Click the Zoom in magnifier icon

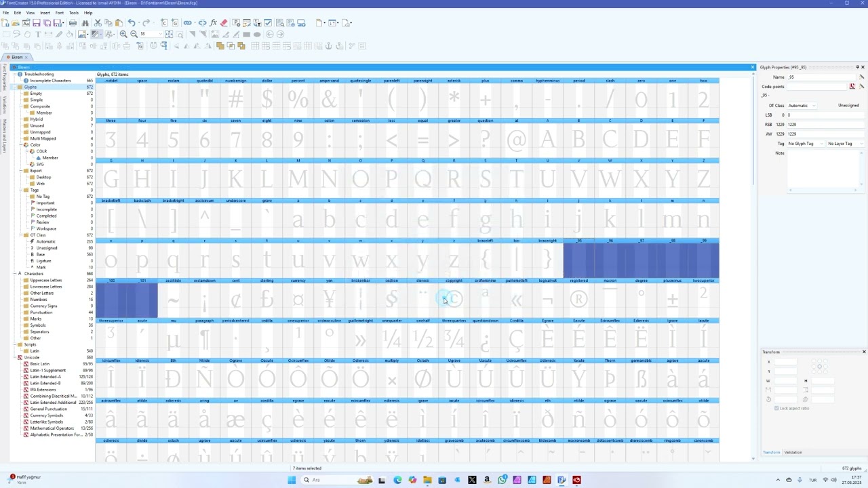pyautogui.click(x=123, y=34)
